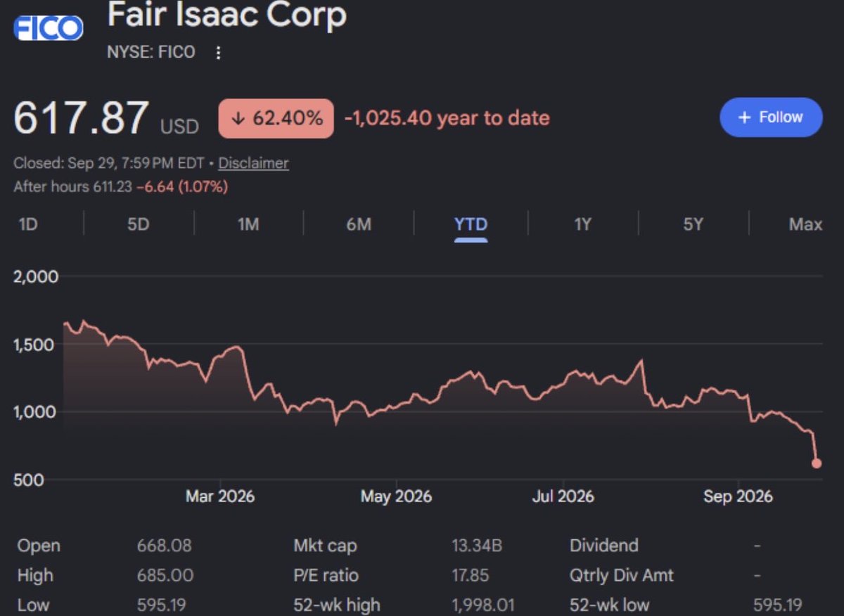Click the Mkt cap label
The height and width of the screenshot is (616, 844).
coord(325,546)
